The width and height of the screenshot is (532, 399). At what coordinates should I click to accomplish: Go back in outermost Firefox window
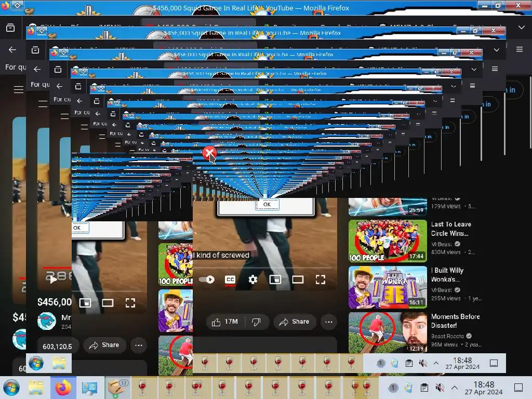click(x=12, y=50)
